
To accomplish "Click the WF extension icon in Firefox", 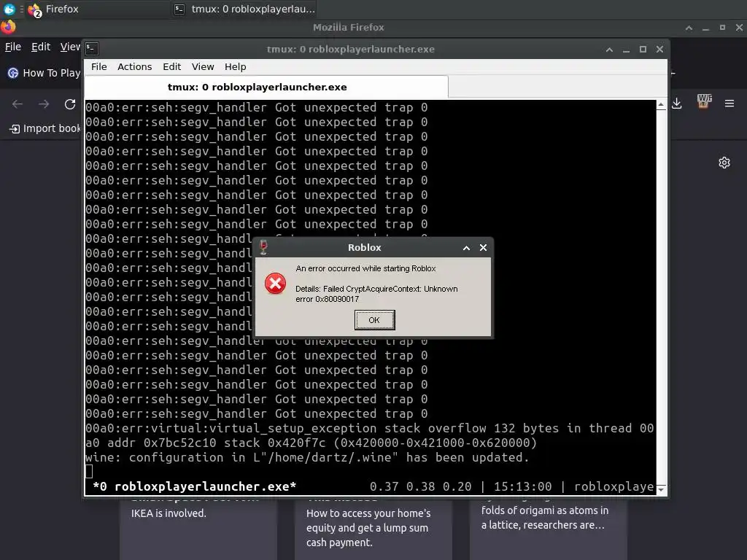I will (704, 101).
